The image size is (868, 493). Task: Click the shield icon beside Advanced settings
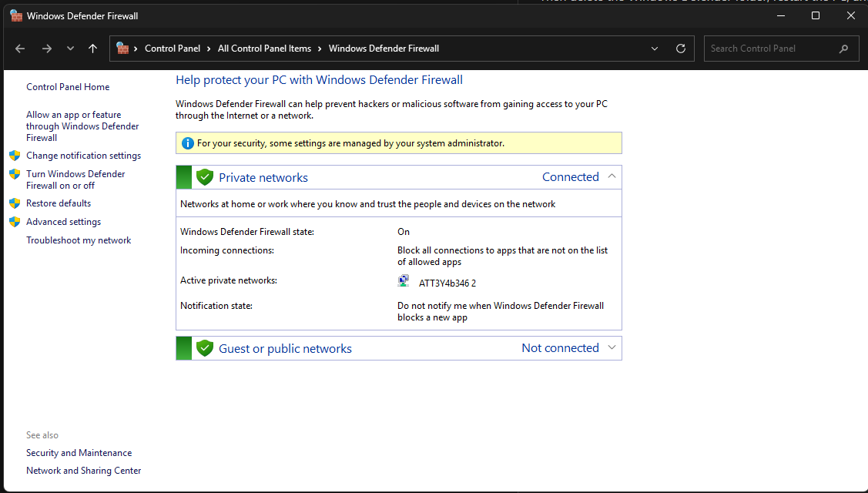[x=15, y=221]
